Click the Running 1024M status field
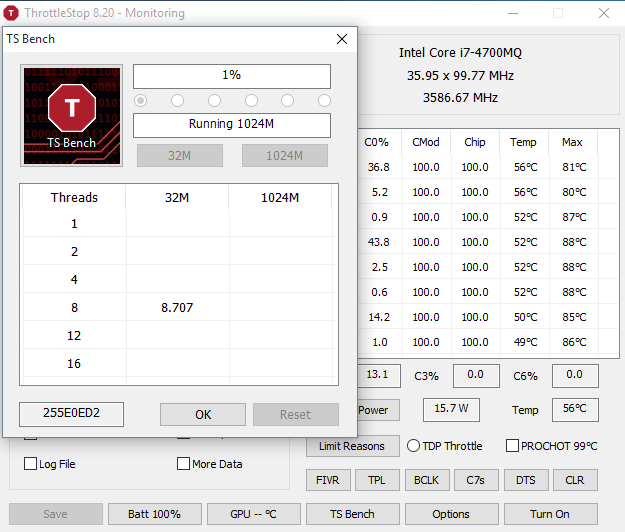The height and width of the screenshot is (532, 625). pos(232,125)
